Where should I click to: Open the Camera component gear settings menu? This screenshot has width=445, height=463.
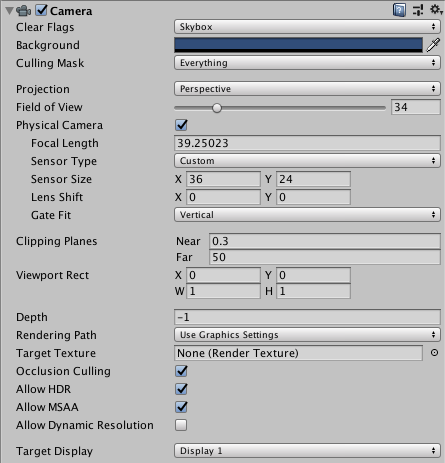tap(436, 10)
